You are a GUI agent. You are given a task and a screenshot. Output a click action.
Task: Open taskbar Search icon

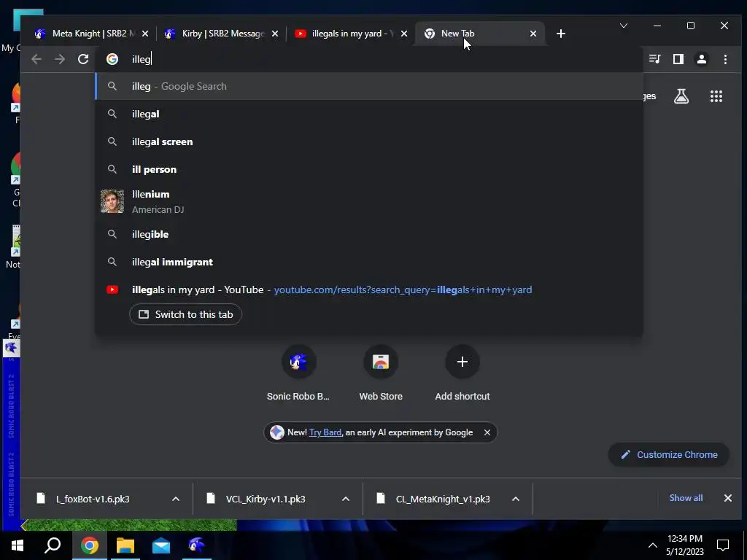point(53,545)
